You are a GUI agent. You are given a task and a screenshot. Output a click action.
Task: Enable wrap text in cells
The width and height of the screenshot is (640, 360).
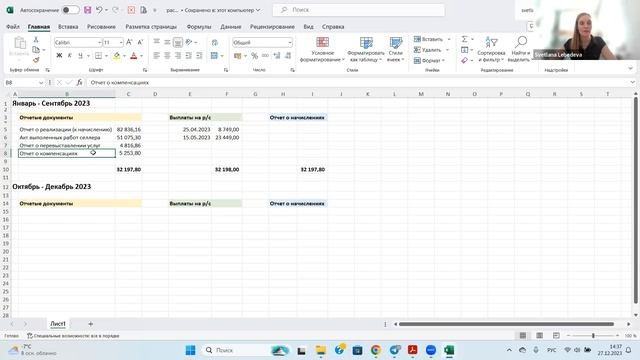click(215, 42)
